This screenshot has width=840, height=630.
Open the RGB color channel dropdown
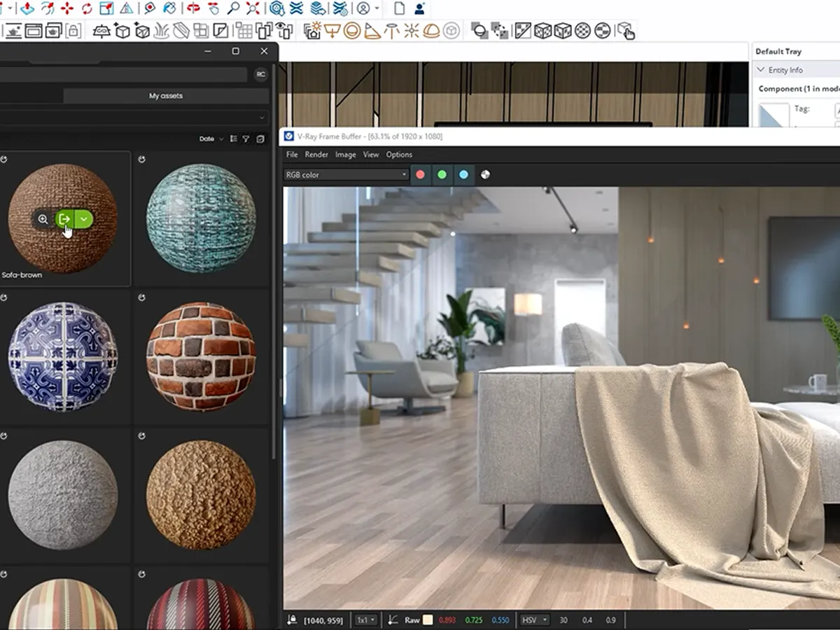pyautogui.click(x=346, y=174)
